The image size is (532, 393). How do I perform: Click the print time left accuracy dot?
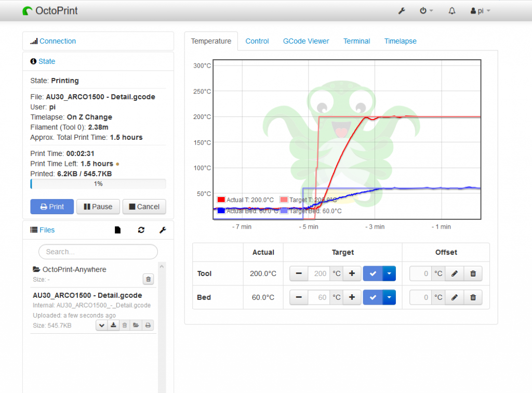click(117, 164)
